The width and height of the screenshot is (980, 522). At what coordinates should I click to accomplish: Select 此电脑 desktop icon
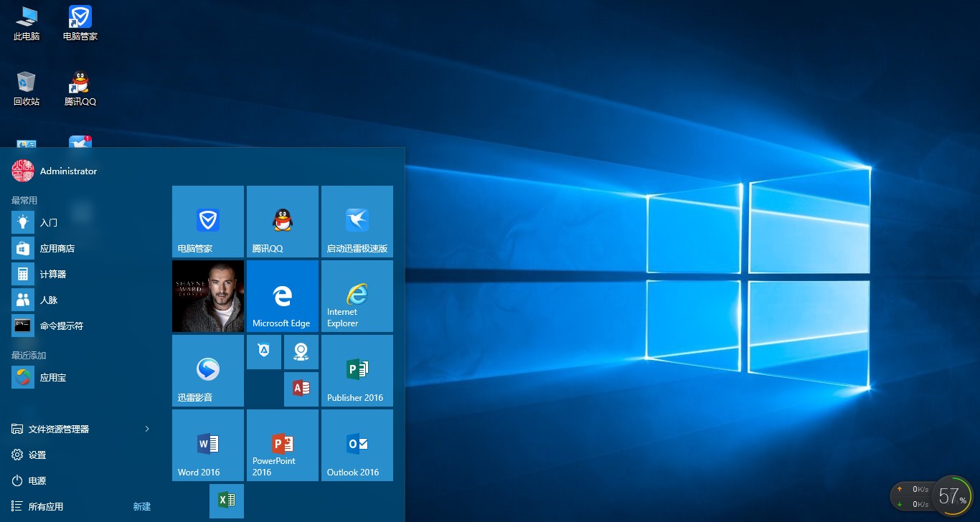(x=27, y=23)
